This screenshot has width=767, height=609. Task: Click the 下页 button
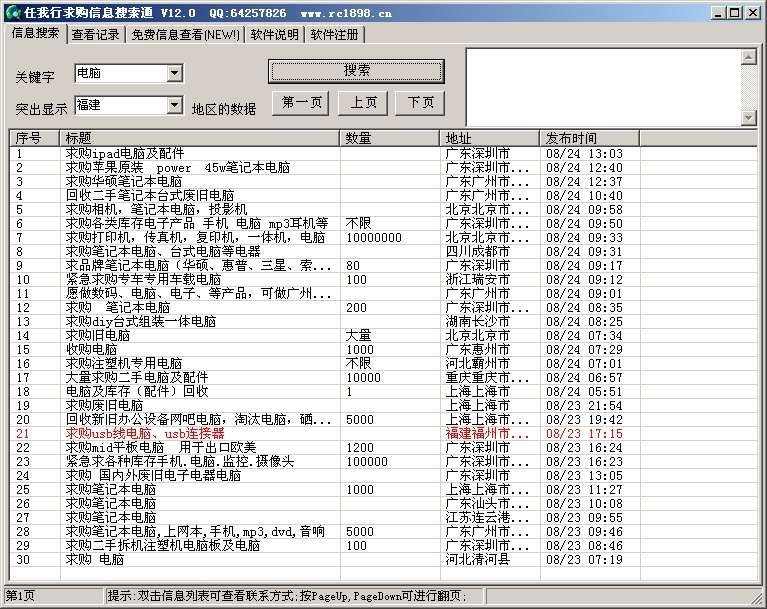coord(420,103)
